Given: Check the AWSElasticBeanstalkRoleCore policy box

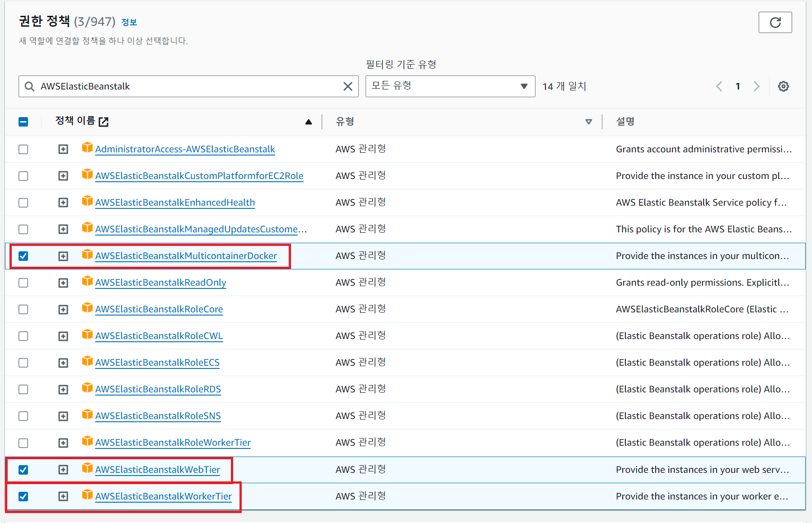Looking at the screenshot, I should pos(23,309).
